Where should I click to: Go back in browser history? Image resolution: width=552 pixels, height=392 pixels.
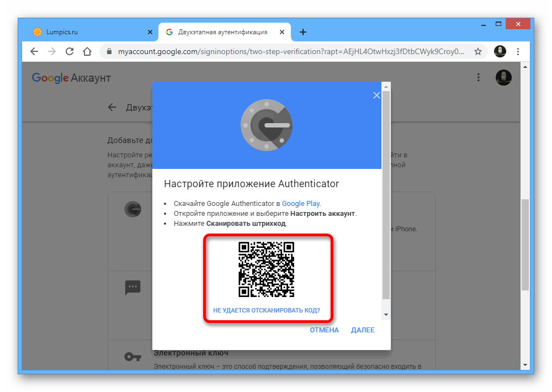[x=34, y=51]
